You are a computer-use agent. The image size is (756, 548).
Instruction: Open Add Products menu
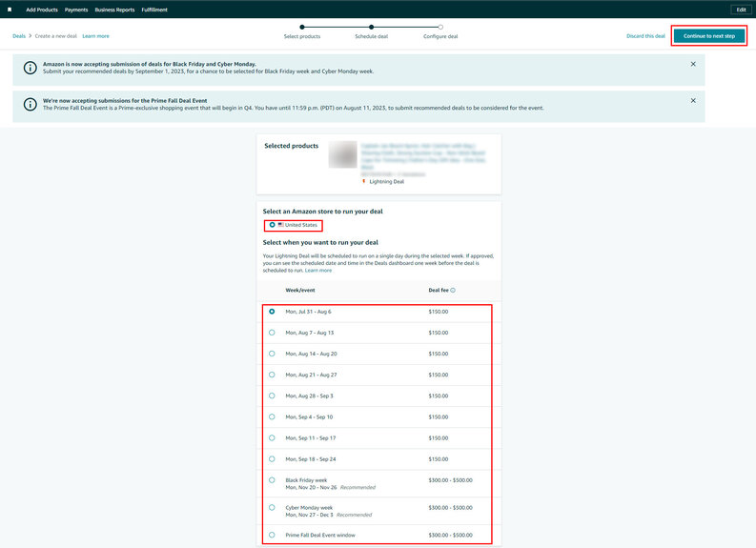42,10
